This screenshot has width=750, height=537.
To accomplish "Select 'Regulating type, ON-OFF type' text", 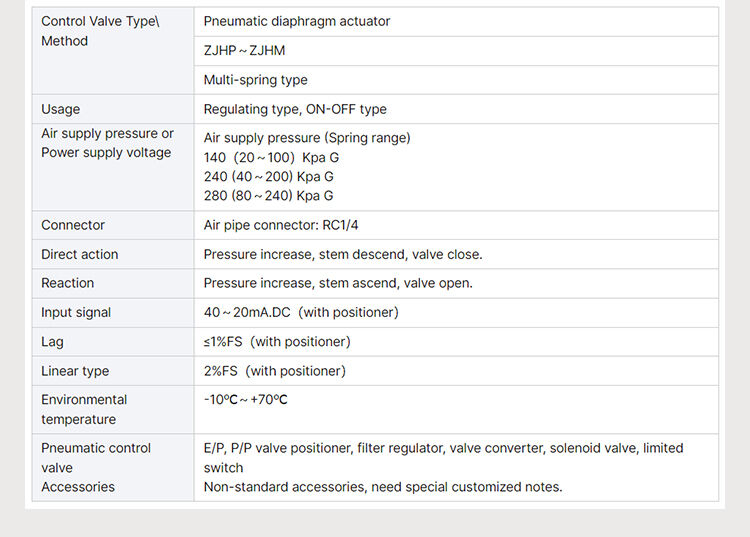I will click(295, 109).
